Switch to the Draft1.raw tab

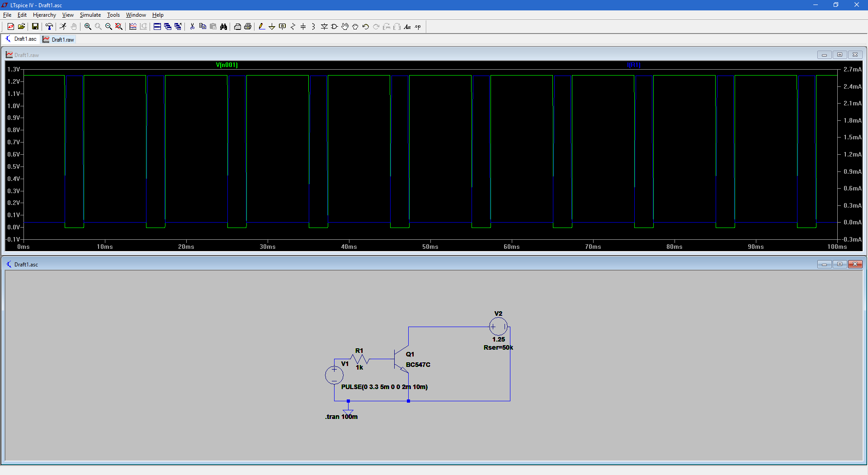click(x=58, y=40)
